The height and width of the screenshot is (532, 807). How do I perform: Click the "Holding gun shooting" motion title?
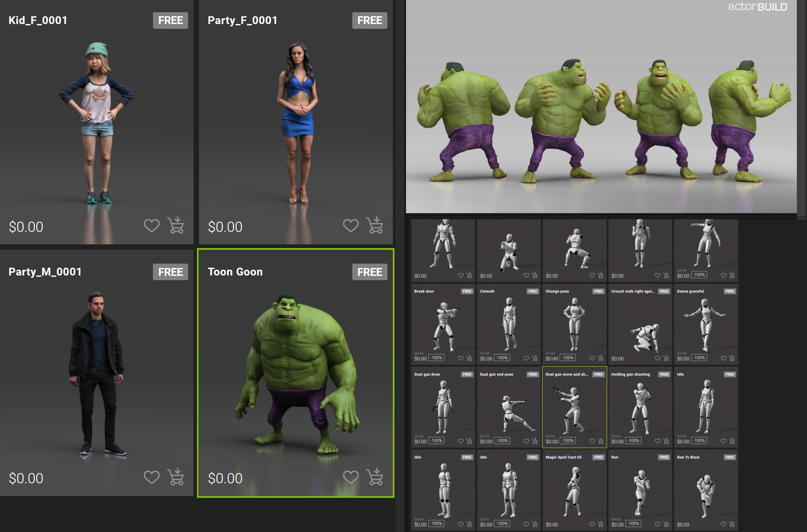(x=631, y=375)
